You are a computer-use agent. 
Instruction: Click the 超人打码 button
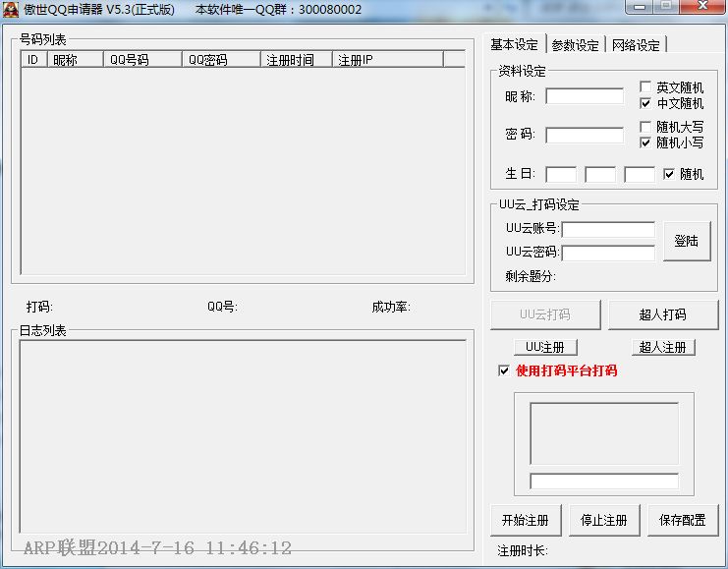click(663, 314)
